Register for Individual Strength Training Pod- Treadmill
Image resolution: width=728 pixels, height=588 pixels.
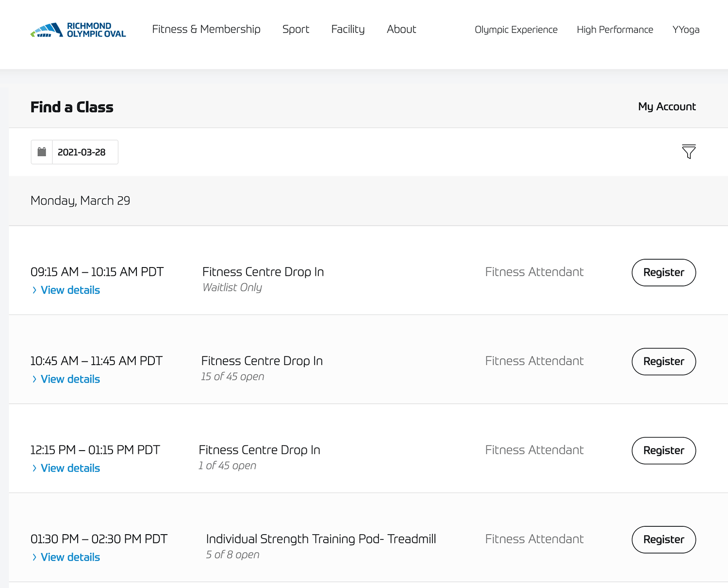663,539
